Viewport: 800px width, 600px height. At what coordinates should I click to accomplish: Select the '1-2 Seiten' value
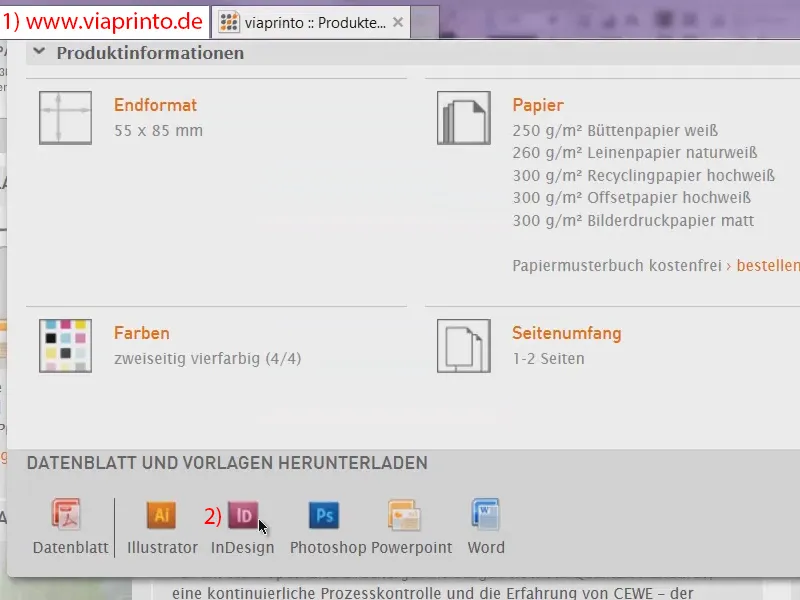[548, 359]
